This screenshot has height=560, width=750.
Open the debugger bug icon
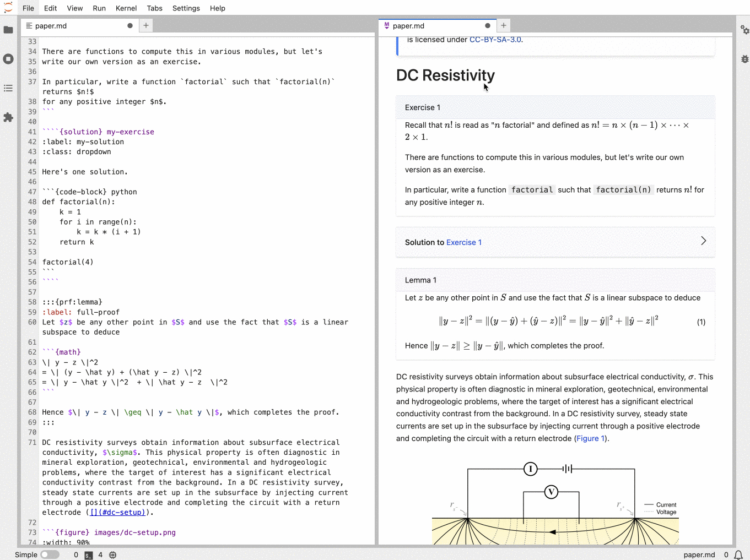[744, 59]
